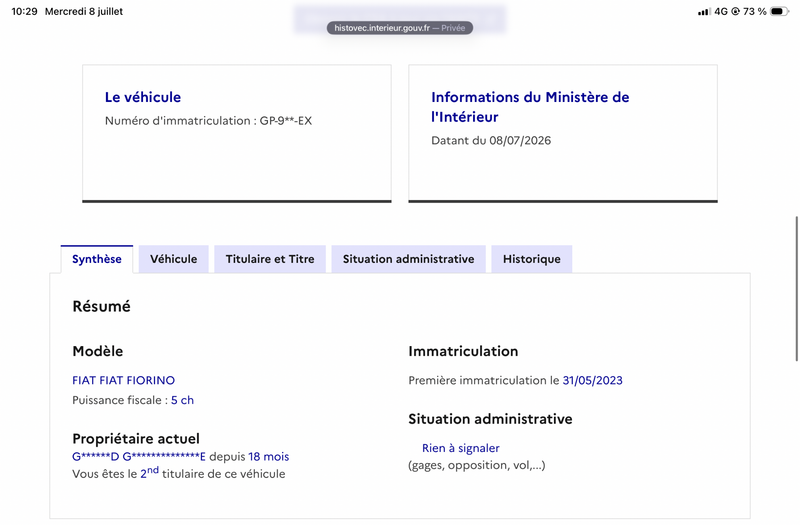
Task: Tap the orientation lock icon in status bar
Action: 735,11
